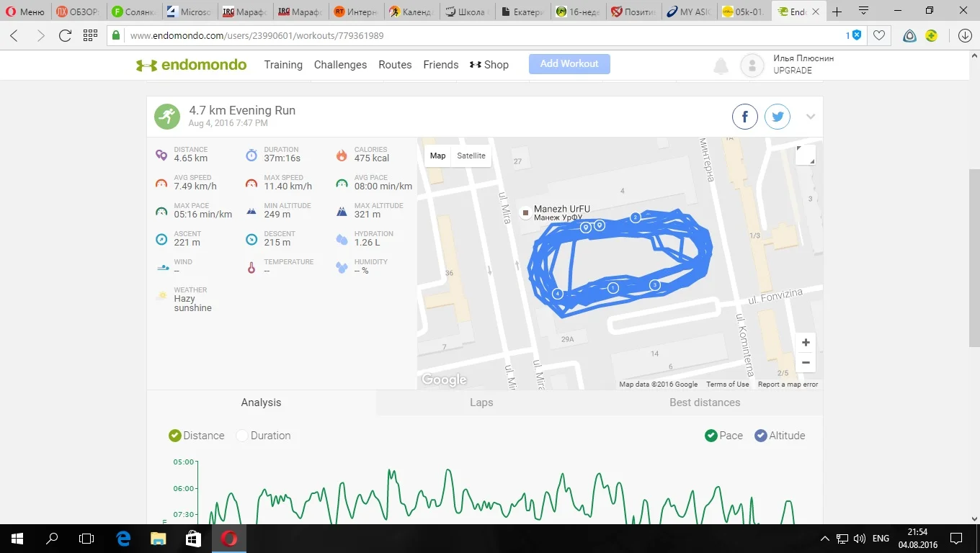980x553 pixels.
Task: Click the Calories flame icon
Action: point(342,155)
